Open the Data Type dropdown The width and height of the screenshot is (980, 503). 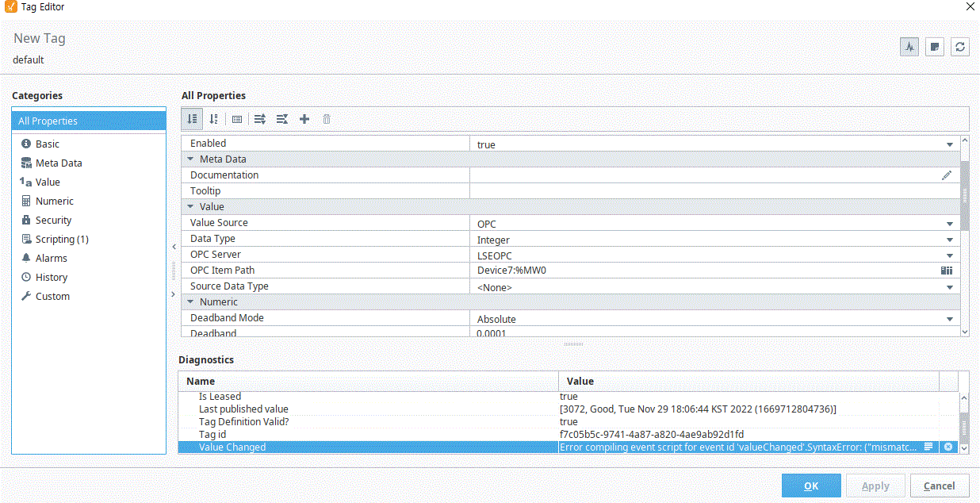(x=949, y=239)
